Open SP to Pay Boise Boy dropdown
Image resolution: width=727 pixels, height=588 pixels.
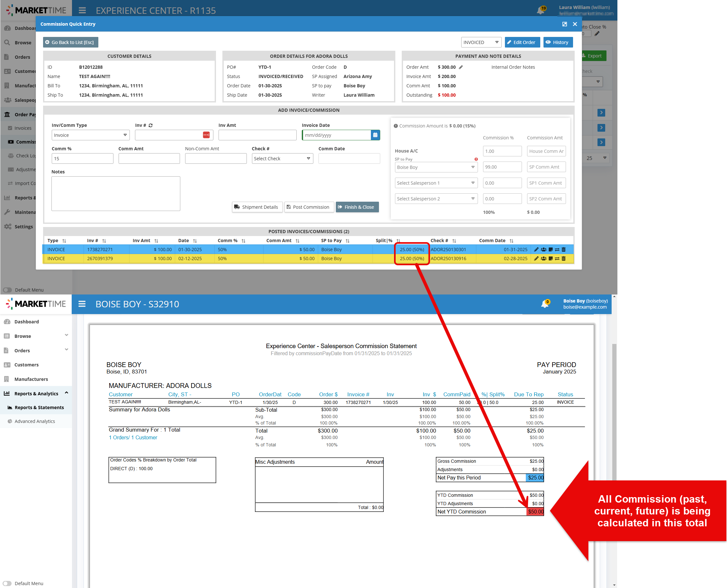[x=436, y=167]
